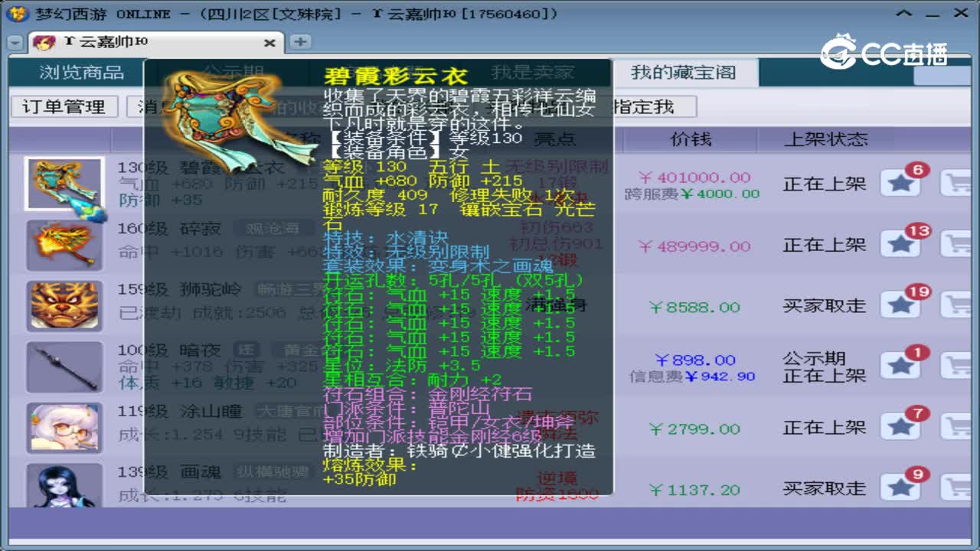The height and width of the screenshot is (551, 980).
Task: Select the 画魂 pet portrait icon
Action: (64, 486)
